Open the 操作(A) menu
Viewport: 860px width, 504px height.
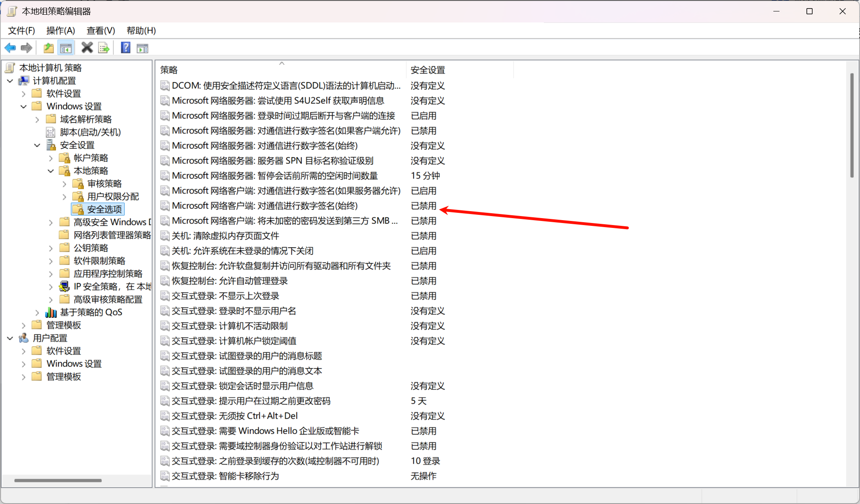point(60,31)
